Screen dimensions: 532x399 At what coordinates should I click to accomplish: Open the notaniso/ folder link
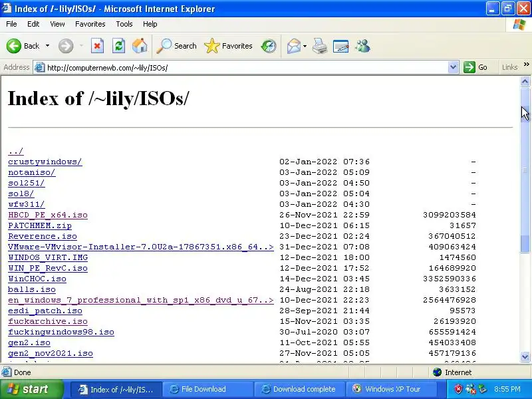(31, 172)
